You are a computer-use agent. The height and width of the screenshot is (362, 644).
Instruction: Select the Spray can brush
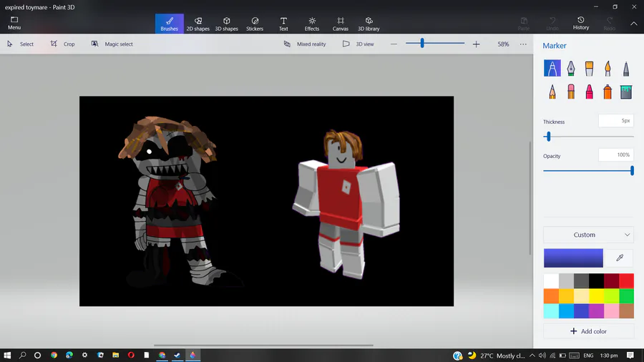[x=608, y=92]
